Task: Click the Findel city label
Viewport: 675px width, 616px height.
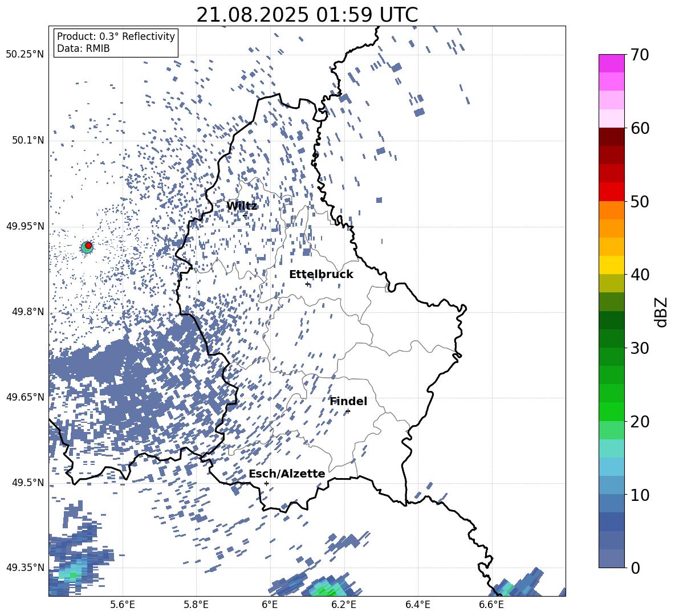Action: [348, 401]
